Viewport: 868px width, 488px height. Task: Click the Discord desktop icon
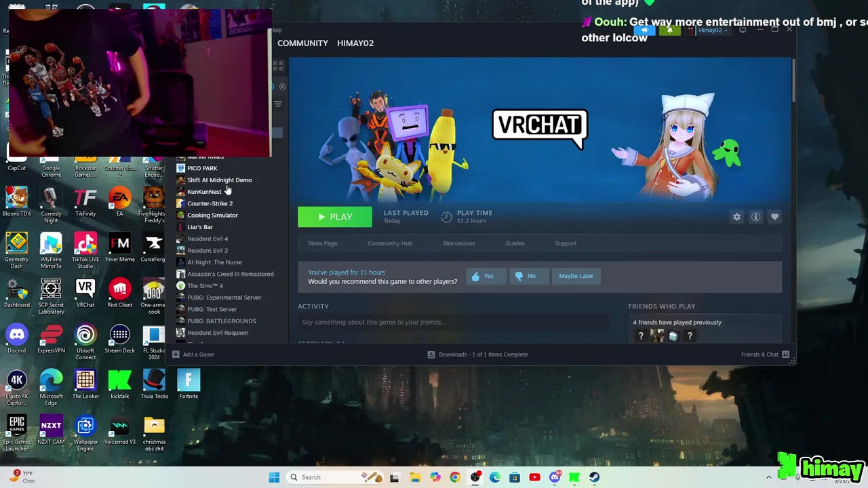click(17, 339)
